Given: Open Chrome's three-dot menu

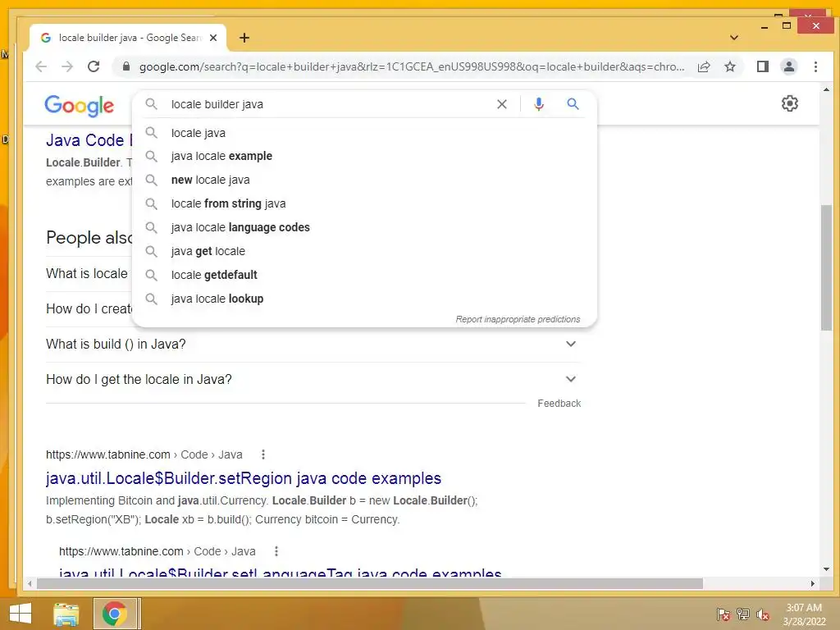Looking at the screenshot, I should (x=815, y=66).
